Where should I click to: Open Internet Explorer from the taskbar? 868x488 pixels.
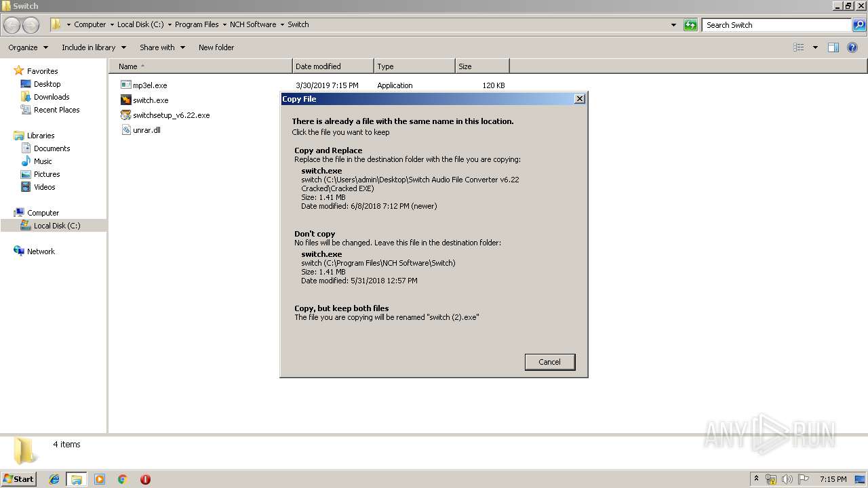click(x=54, y=479)
